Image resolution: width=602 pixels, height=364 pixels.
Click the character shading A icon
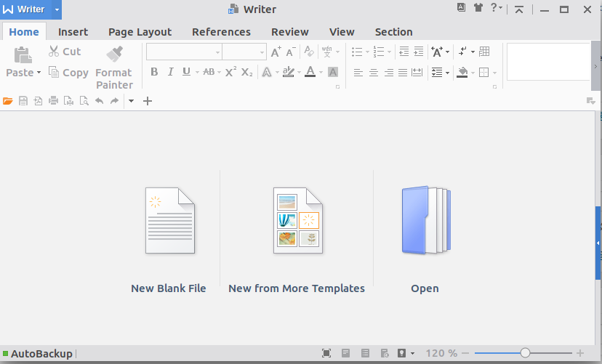click(333, 72)
